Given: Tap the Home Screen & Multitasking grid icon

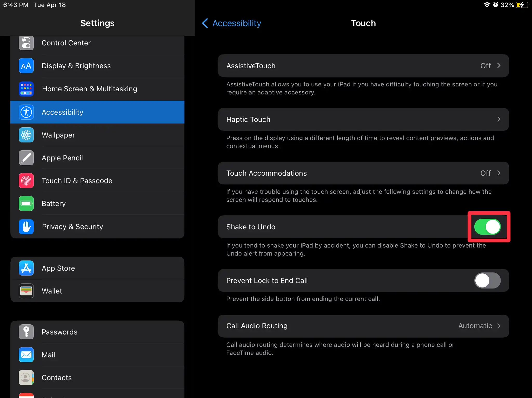Looking at the screenshot, I should pos(26,89).
